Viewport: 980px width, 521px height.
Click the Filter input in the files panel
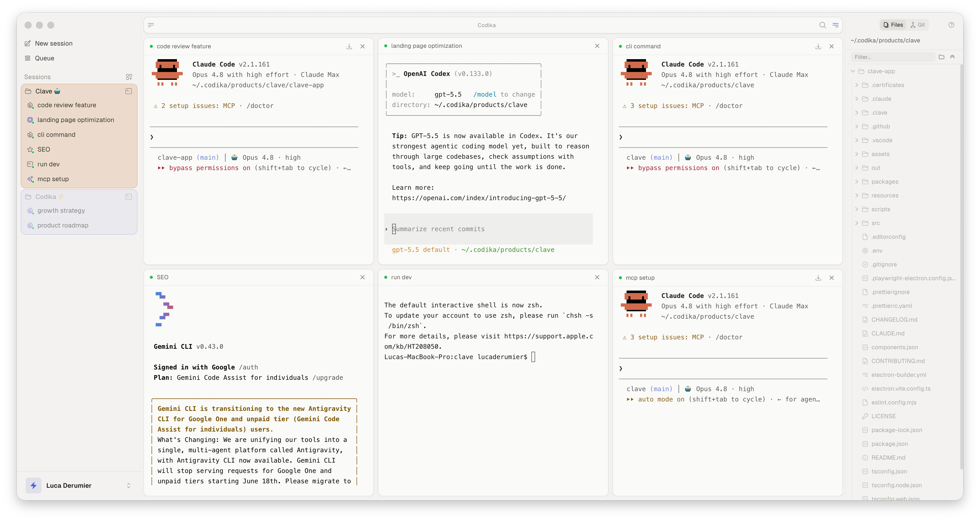(893, 57)
